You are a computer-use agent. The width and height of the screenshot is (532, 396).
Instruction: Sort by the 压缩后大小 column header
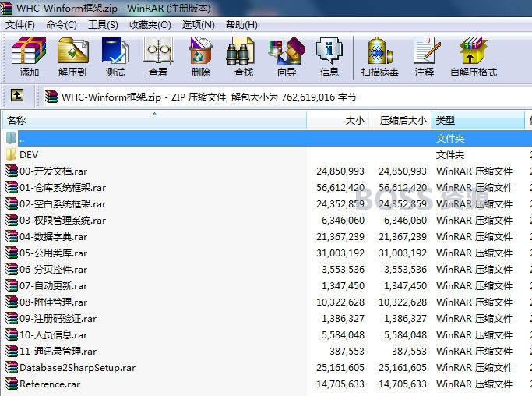point(400,121)
